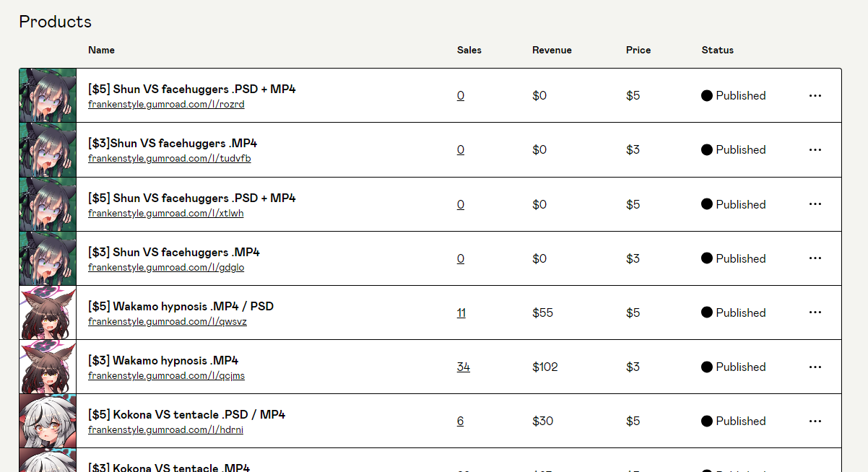Open the three-dot menu for the rozrd product

[x=815, y=95]
